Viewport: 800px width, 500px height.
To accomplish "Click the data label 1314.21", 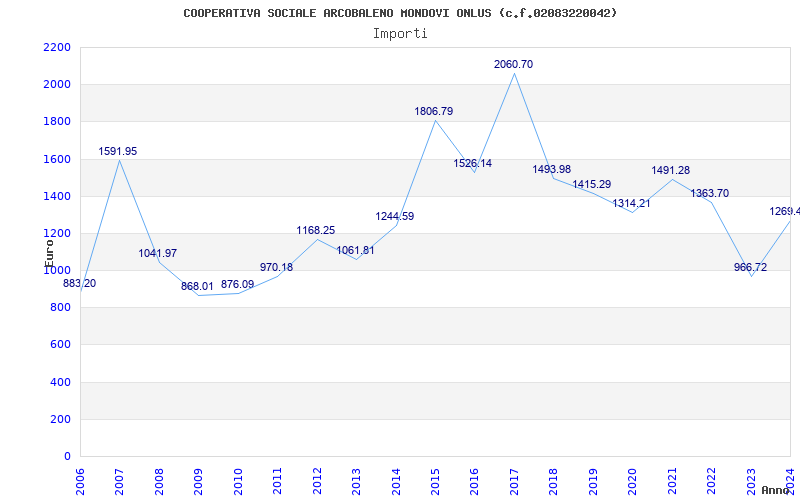I will click(632, 204).
